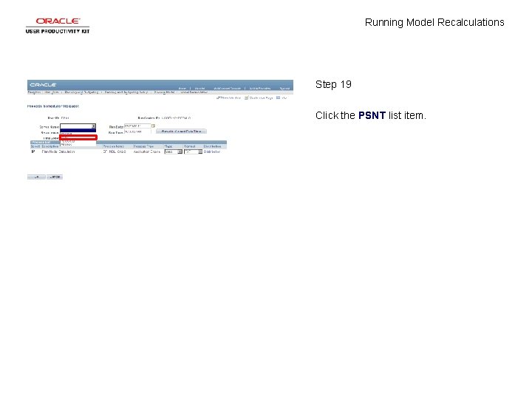This screenshot has width=532, height=399.
Task: Click the Sign out link
Action: 284,88
